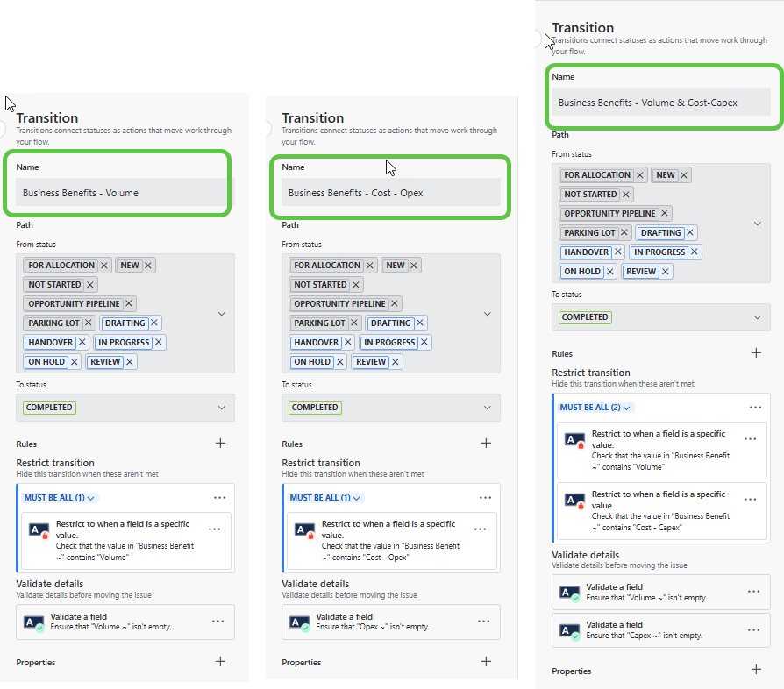Open Ensure "Volume ~" validator in Volume & Cost-Capex transition

[x=661, y=592]
